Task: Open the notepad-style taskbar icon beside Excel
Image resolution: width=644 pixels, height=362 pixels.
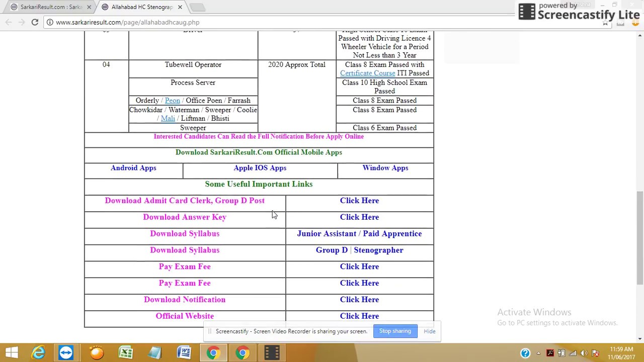Action: (154, 352)
